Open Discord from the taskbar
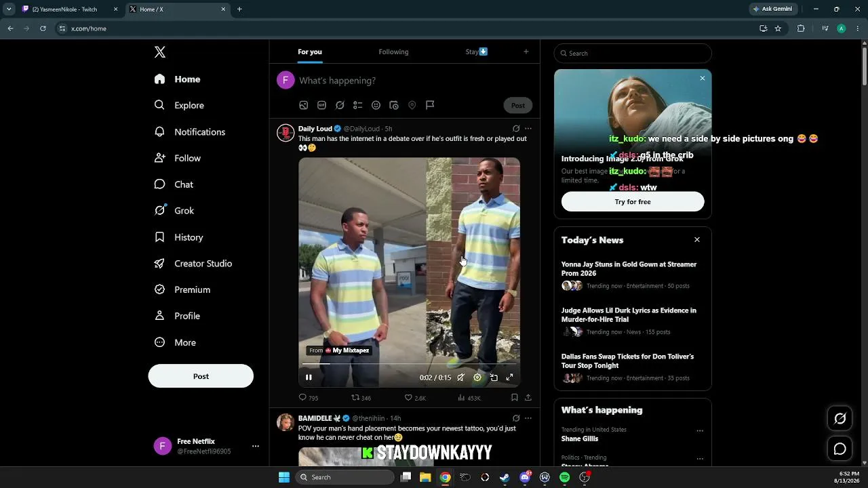 (x=525, y=477)
